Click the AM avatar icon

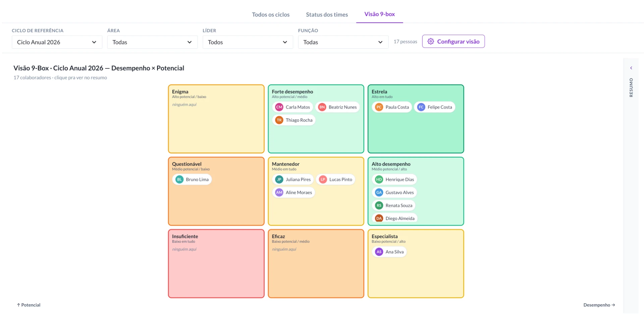tap(279, 193)
